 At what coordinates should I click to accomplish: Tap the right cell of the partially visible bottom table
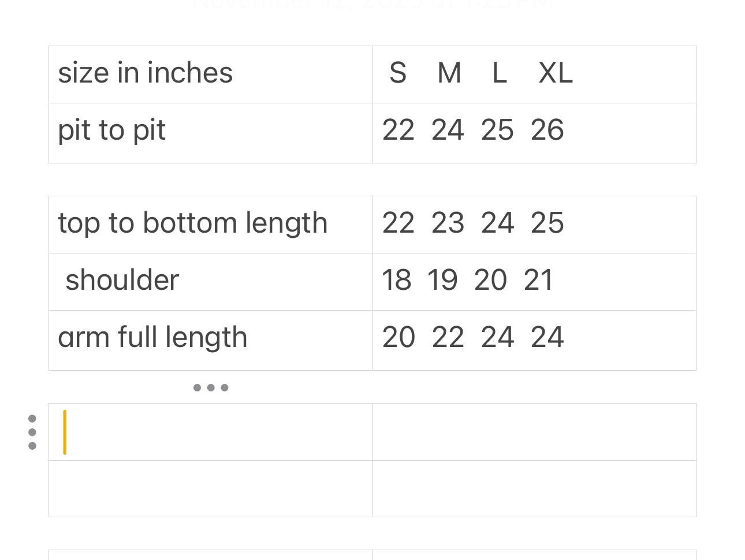point(534,555)
